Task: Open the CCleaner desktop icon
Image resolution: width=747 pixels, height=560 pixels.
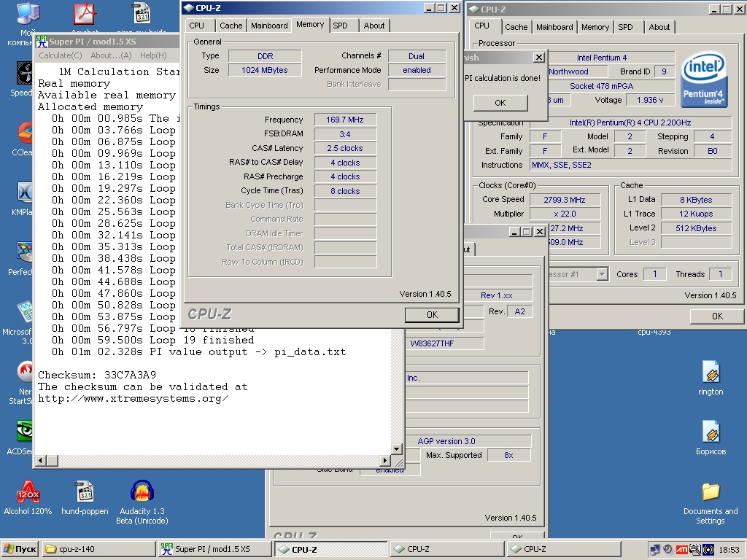Action: (x=26, y=133)
